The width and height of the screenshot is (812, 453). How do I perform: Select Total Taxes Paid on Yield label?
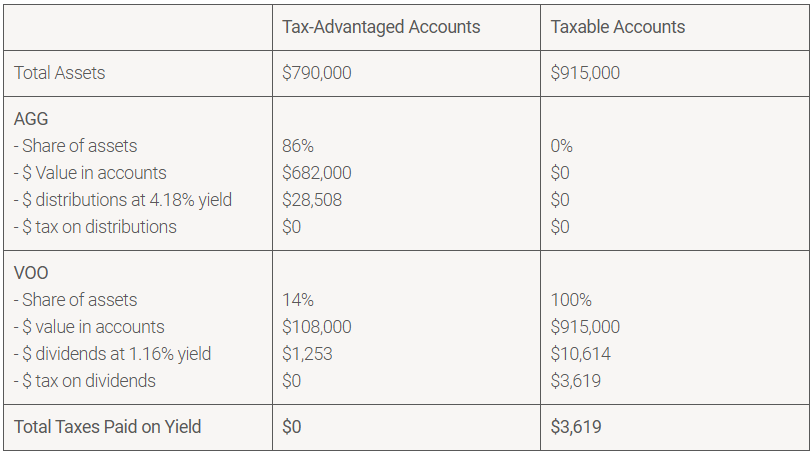click(108, 427)
